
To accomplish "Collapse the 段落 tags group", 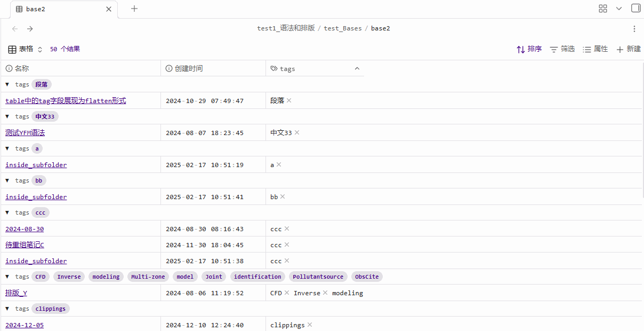I will (x=7, y=84).
